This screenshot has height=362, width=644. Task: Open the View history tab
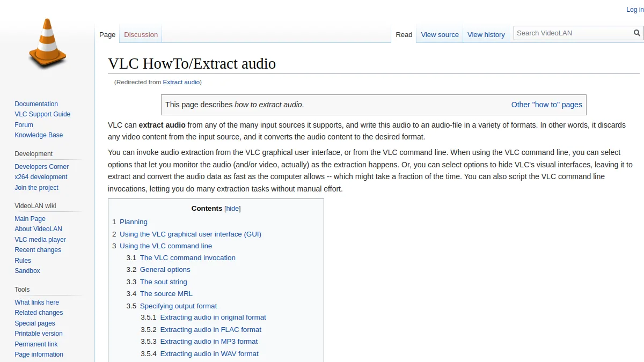click(486, 35)
